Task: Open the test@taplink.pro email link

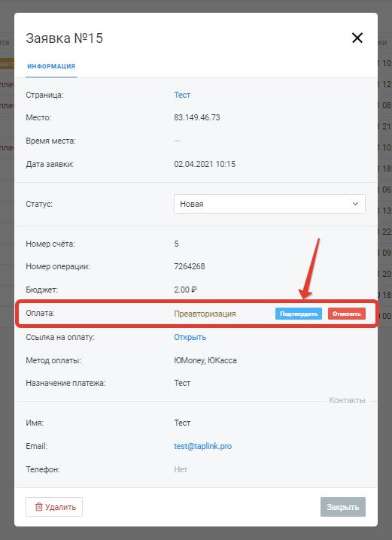Action: pyautogui.click(x=202, y=446)
